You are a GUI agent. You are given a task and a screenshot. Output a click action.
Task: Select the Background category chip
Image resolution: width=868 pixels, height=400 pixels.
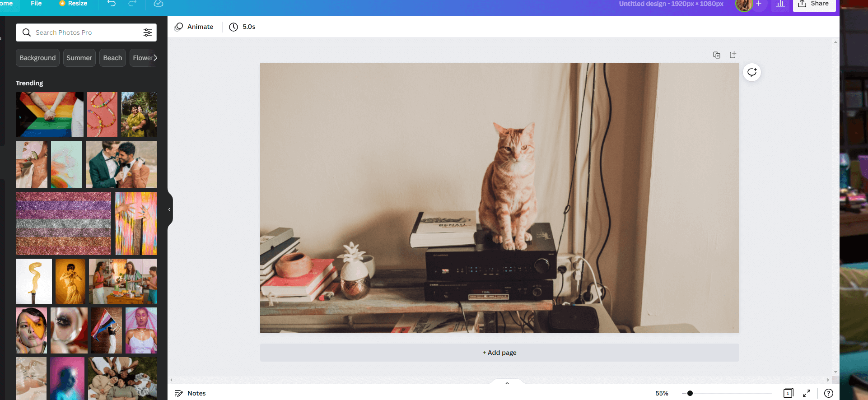(x=37, y=58)
